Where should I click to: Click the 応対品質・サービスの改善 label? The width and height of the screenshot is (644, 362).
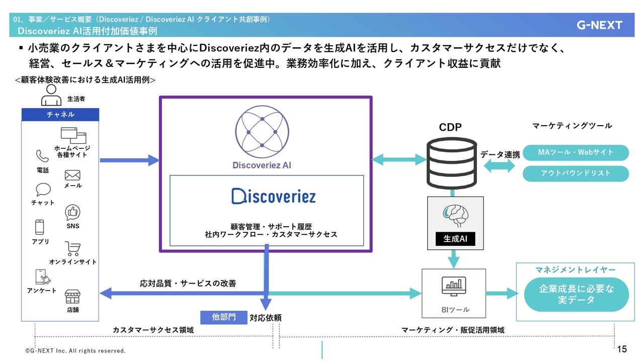tap(188, 284)
